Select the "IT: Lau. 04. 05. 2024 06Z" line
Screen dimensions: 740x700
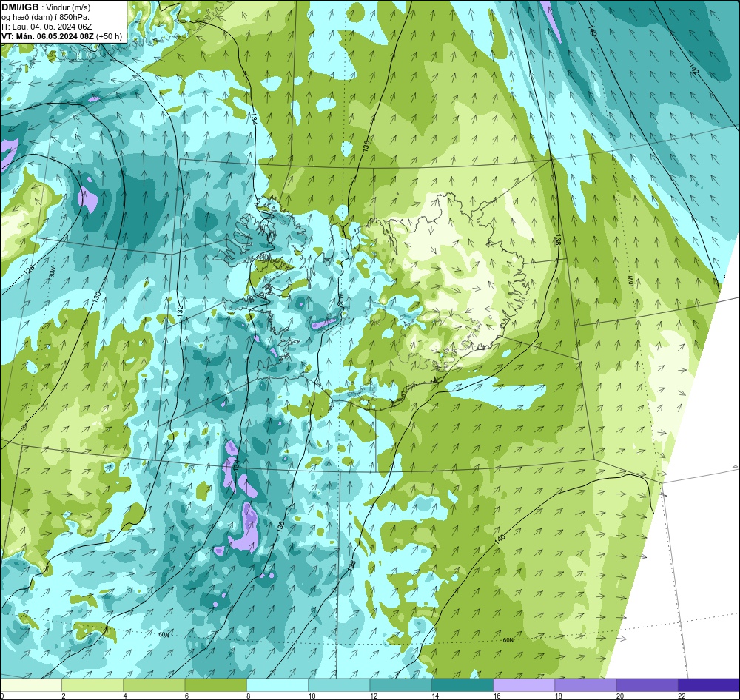pyautogui.click(x=46, y=27)
